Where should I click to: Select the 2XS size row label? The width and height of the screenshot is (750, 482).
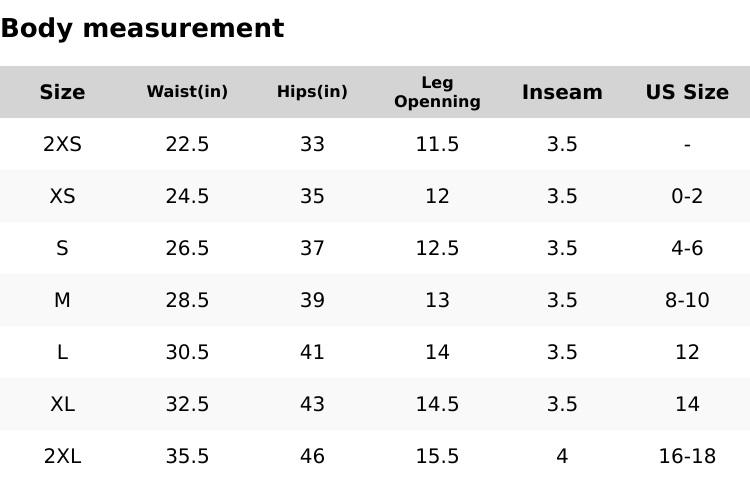(62, 144)
